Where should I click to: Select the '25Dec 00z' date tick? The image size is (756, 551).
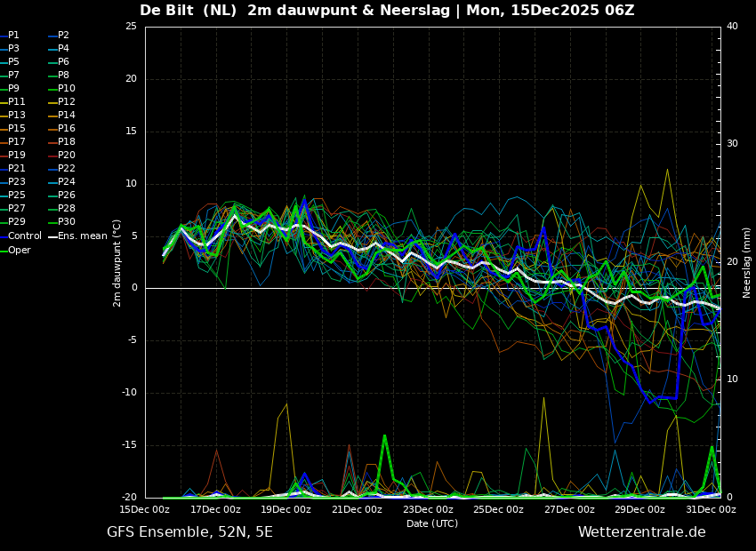pos(499,509)
